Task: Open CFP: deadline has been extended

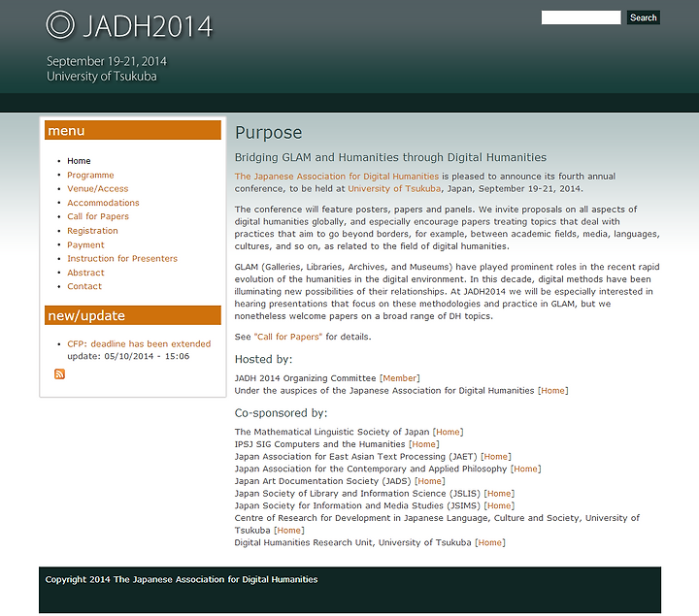Action: [x=139, y=343]
